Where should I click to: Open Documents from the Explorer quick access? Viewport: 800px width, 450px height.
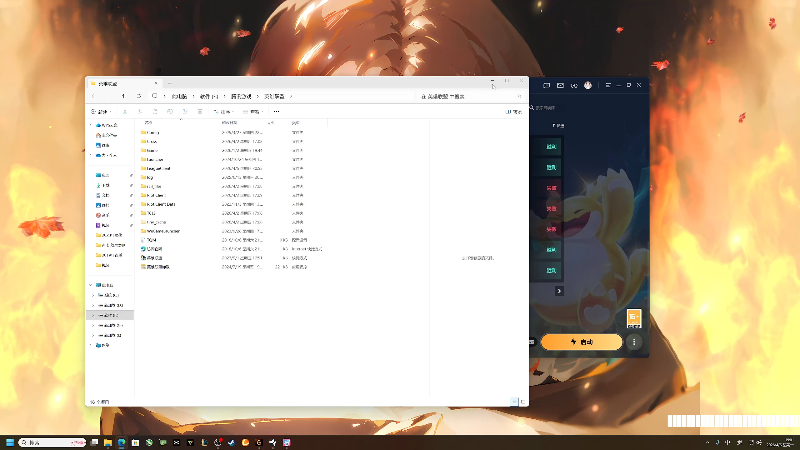tap(103, 195)
